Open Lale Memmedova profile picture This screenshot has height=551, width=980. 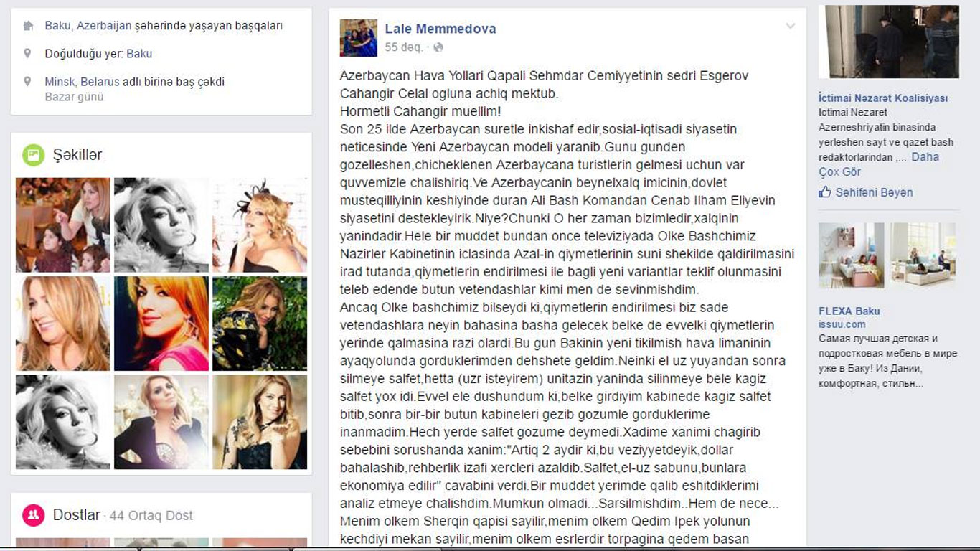point(359,38)
